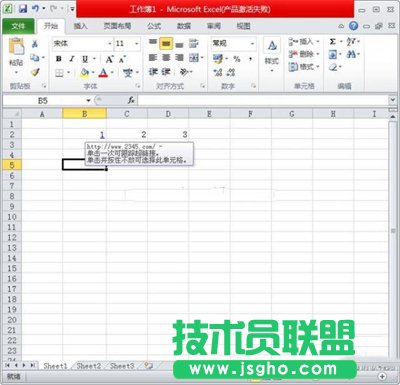Toggle Bold formatting

[59, 59]
